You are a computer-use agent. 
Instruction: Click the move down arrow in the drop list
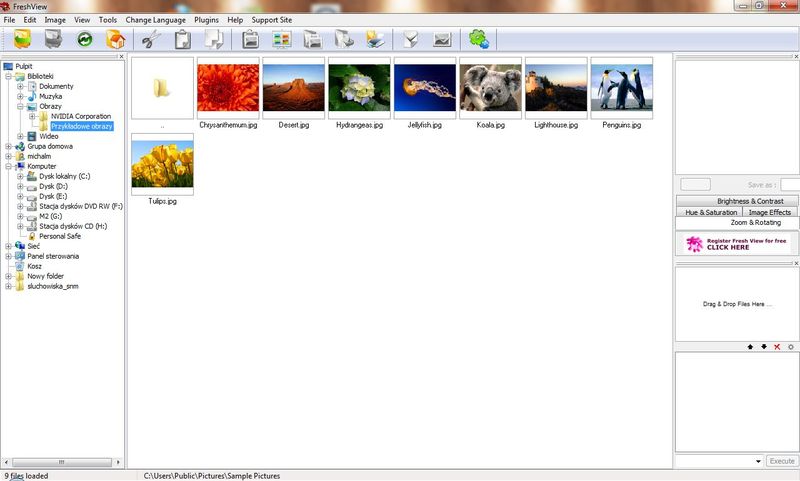click(764, 347)
